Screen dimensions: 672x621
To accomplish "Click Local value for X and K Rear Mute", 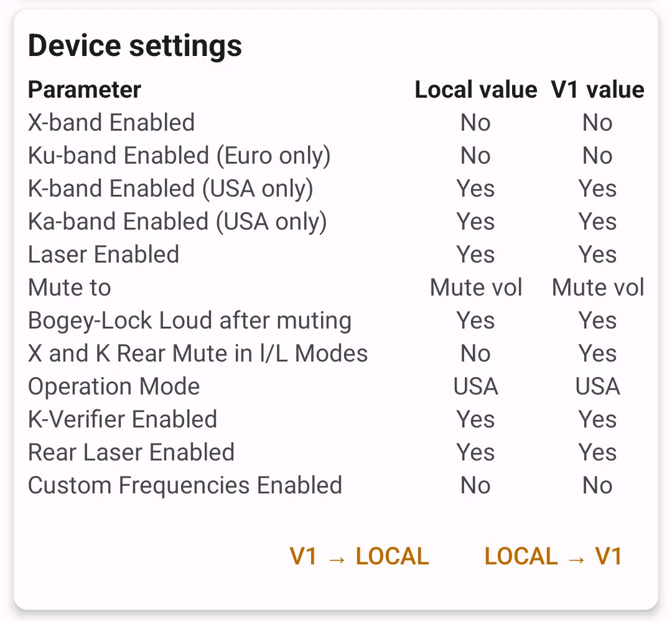I will 475,353.
